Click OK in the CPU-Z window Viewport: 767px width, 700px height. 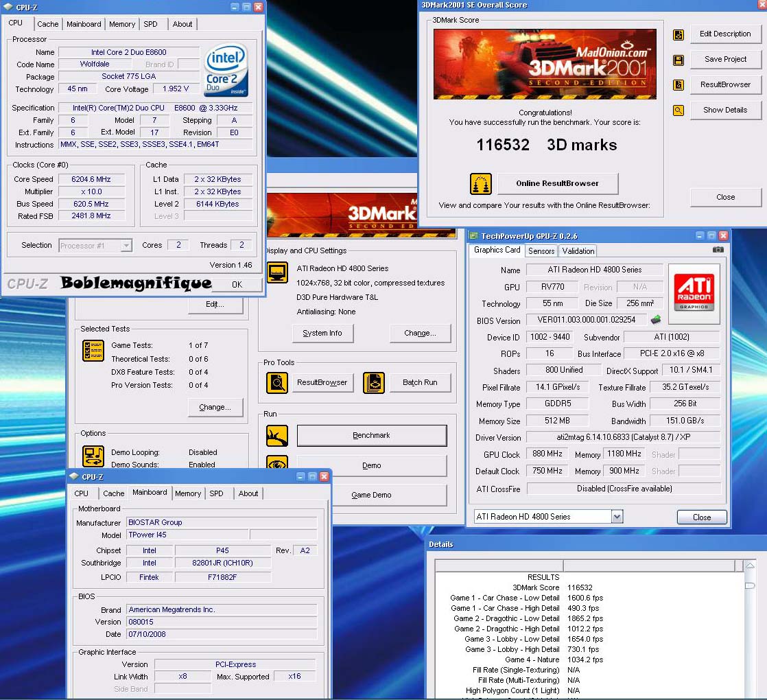(237, 284)
